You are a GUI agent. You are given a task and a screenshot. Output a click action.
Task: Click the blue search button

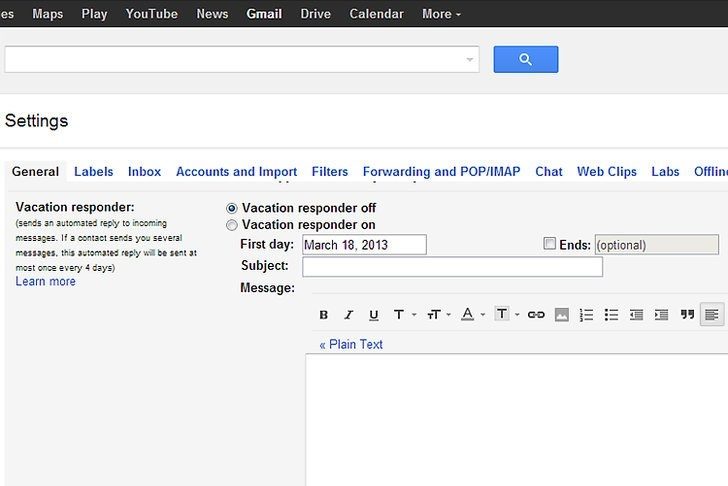[x=525, y=60]
